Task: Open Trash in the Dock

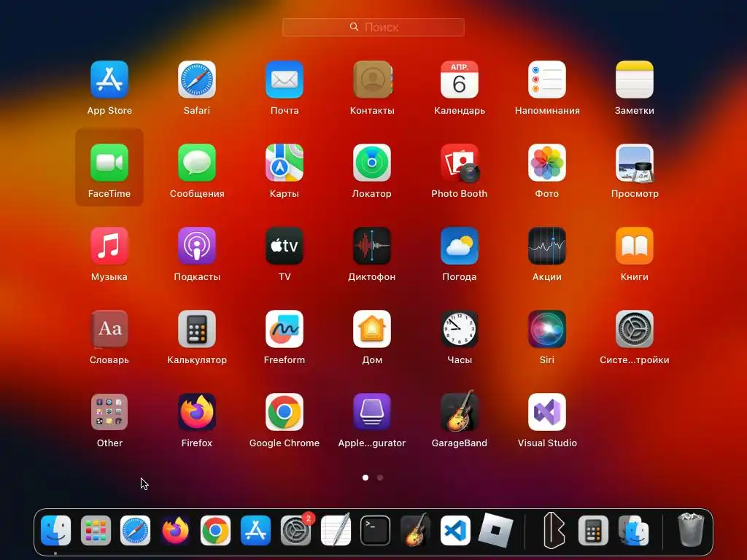Action: 691,529
